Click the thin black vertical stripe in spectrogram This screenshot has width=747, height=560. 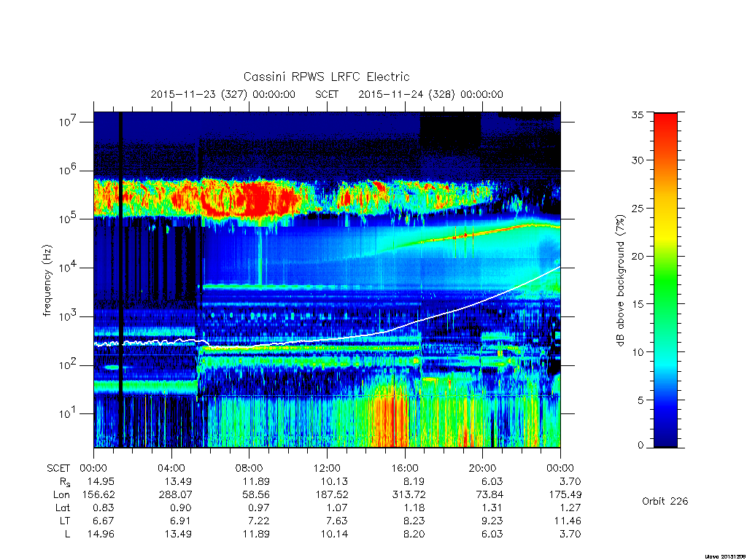pos(121,279)
